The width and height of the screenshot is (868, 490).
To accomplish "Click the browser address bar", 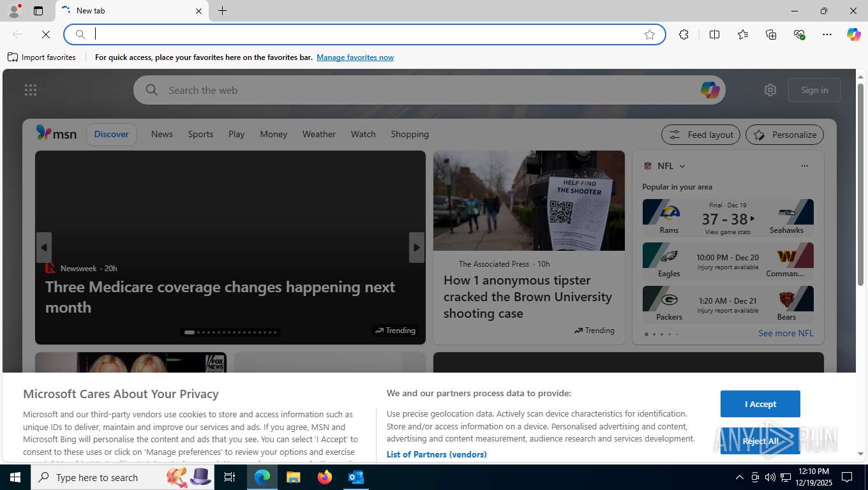I will click(x=364, y=34).
